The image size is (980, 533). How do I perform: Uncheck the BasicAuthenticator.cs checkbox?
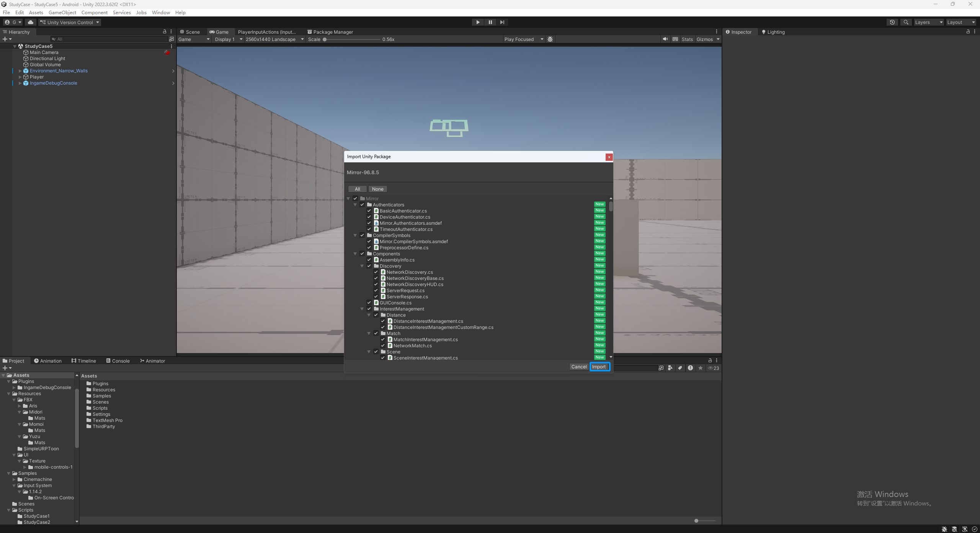369,211
